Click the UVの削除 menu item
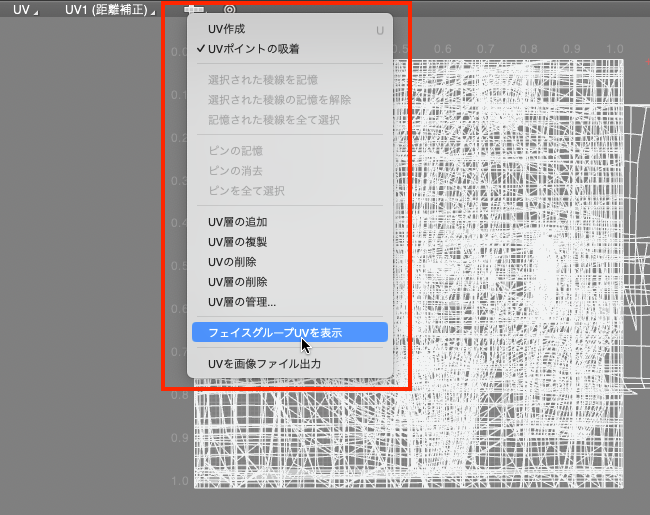This screenshot has width=650, height=515. pos(232,262)
